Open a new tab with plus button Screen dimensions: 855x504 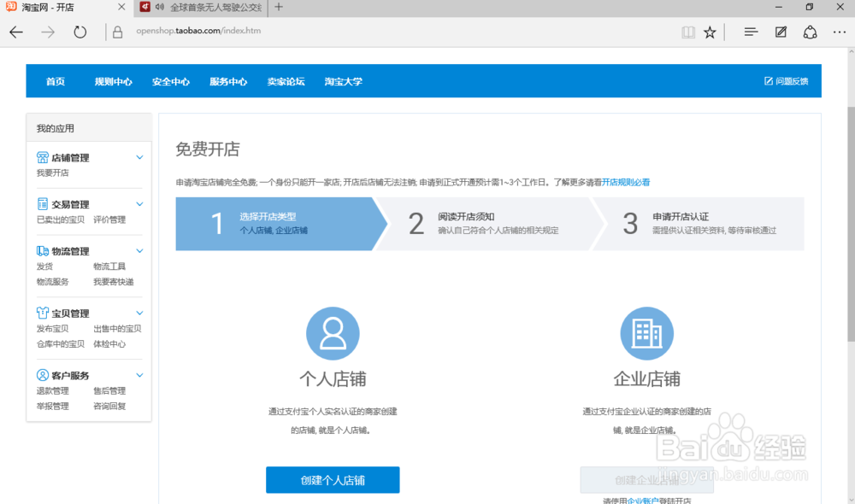click(x=279, y=7)
